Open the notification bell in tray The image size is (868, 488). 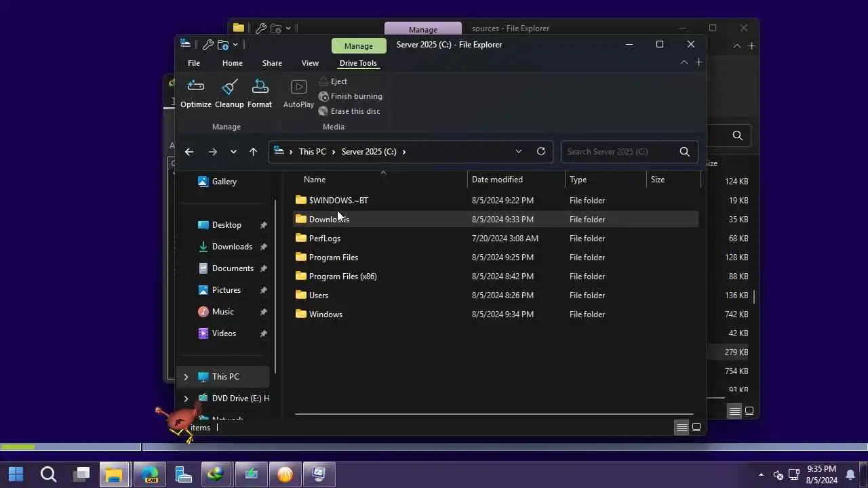tap(850, 474)
